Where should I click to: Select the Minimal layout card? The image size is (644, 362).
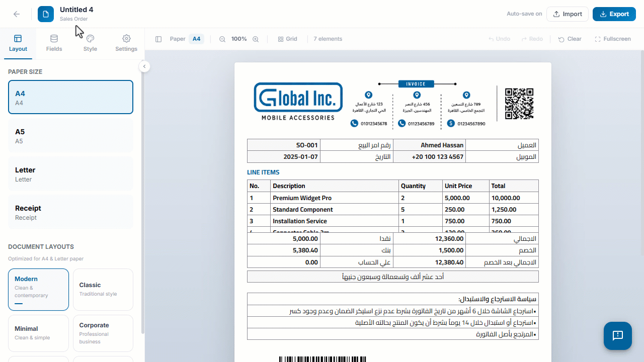38,333
